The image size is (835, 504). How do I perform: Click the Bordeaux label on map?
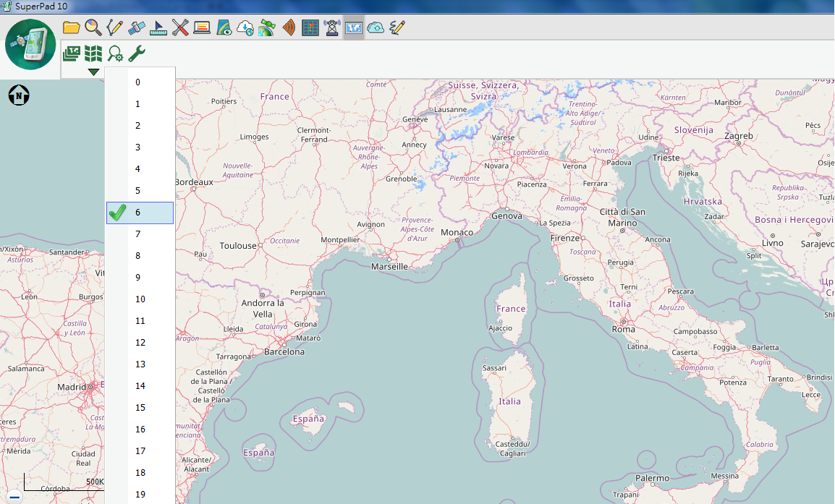[x=195, y=182]
